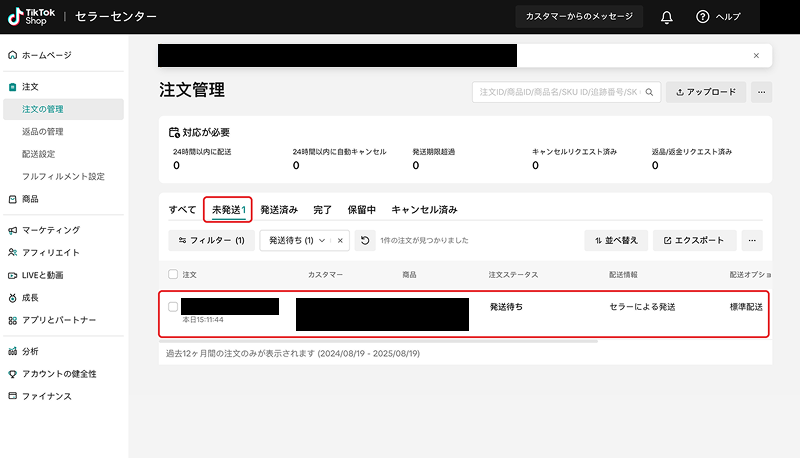This screenshot has width=800, height=458.
Task: Check the checkbox for the pending order row
Action: coord(173,306)
